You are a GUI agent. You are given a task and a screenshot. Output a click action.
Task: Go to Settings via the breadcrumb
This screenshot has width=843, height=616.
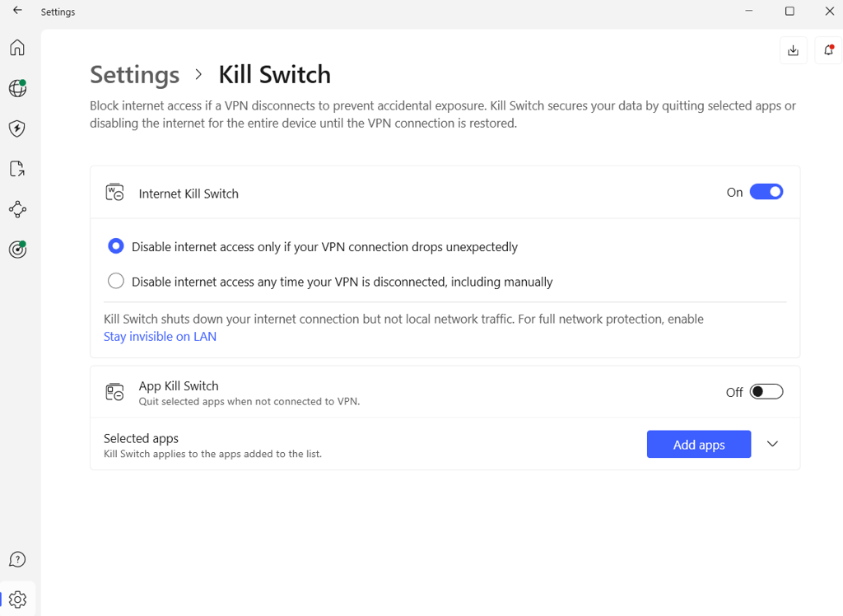134,75
